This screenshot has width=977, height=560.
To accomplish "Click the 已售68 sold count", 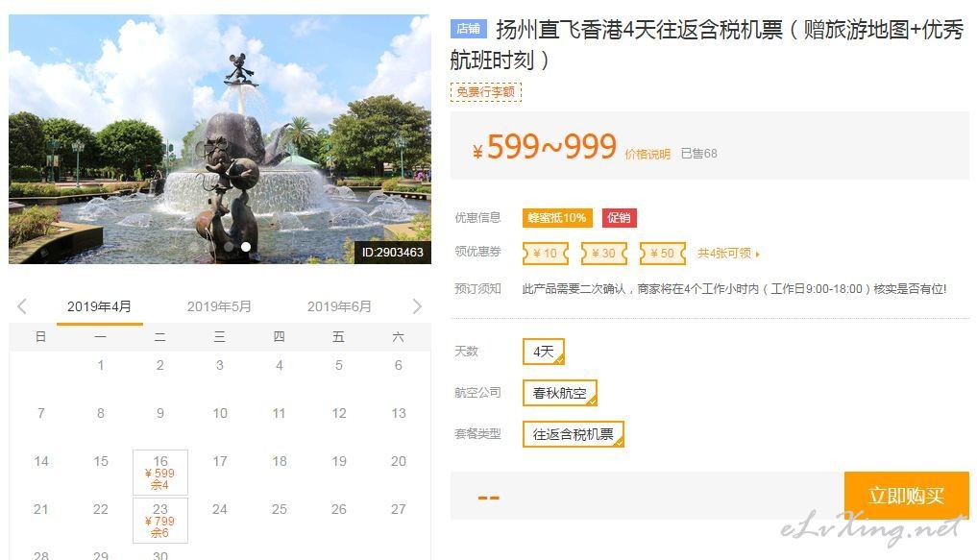I will (x=698, y=154).
